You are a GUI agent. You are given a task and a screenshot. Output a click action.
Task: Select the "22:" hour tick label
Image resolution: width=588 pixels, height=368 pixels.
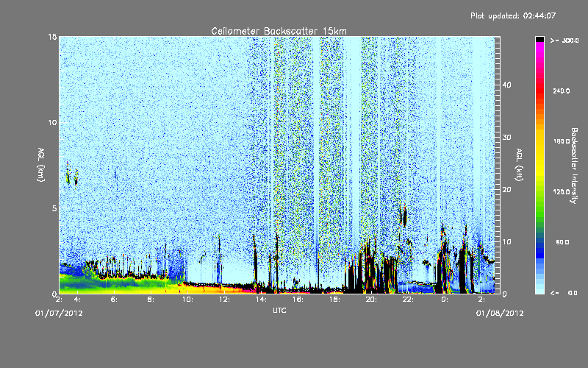point(408,300)
